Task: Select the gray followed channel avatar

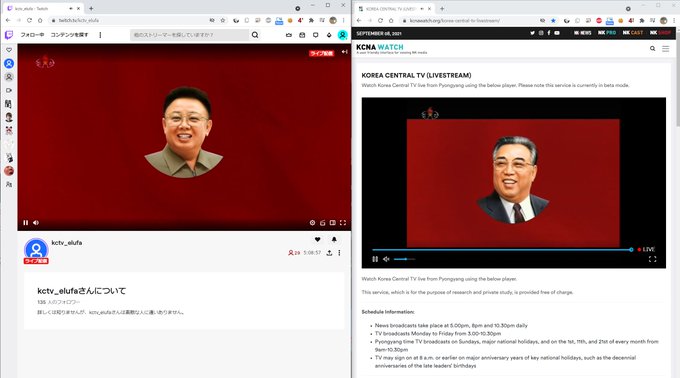Action: coord(9,77)
